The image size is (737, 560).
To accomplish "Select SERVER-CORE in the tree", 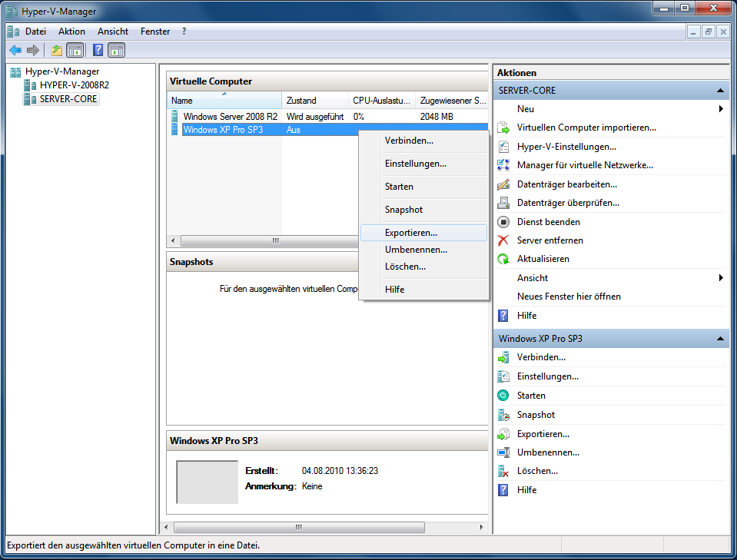I will point(68,98).
